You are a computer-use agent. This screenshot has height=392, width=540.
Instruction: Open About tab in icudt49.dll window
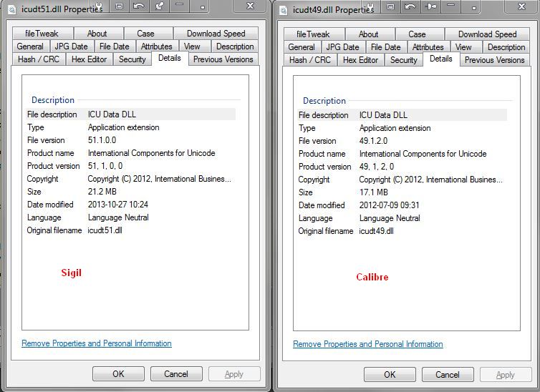[369, 34]
